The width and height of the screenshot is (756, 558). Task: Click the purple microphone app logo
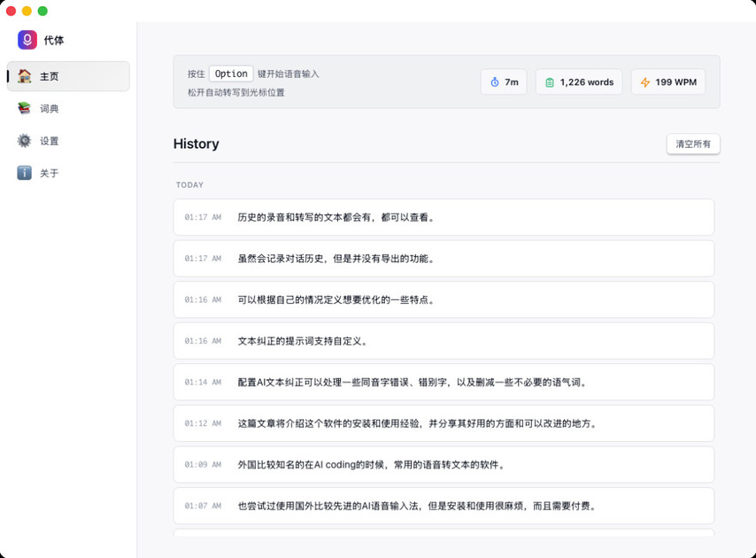click(27, 40)
